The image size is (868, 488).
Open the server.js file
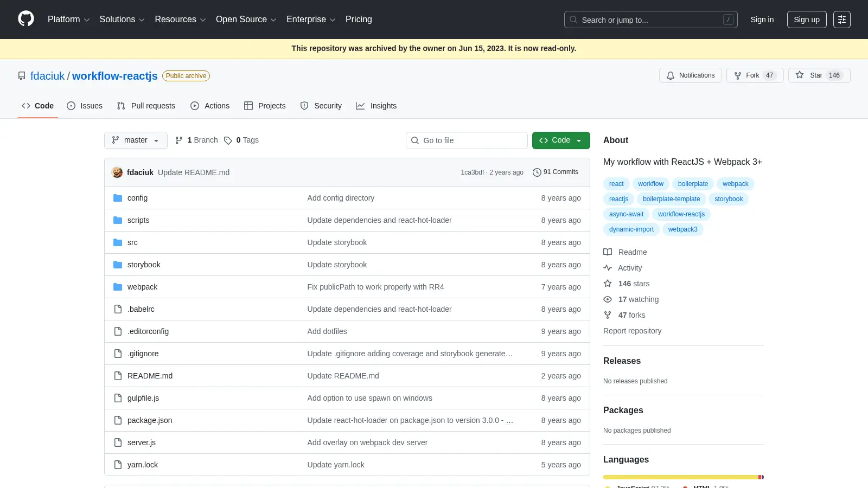[x=142, y=442]
